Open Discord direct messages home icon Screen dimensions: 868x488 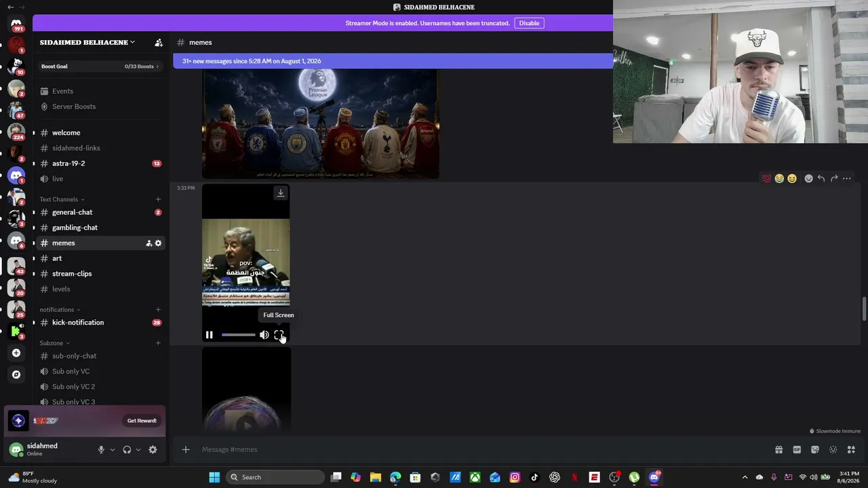point(16,24)
